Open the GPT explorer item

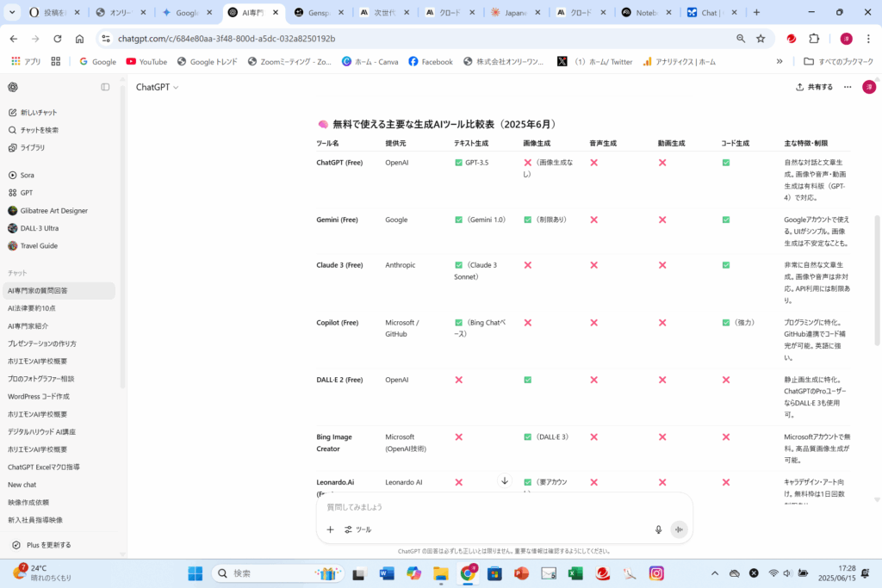[21, 192]
